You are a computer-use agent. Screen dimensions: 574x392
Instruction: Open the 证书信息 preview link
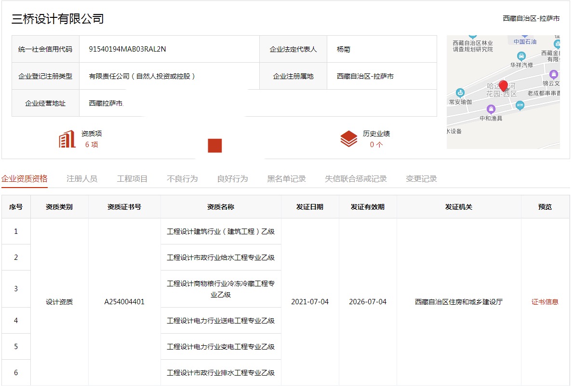545,302
